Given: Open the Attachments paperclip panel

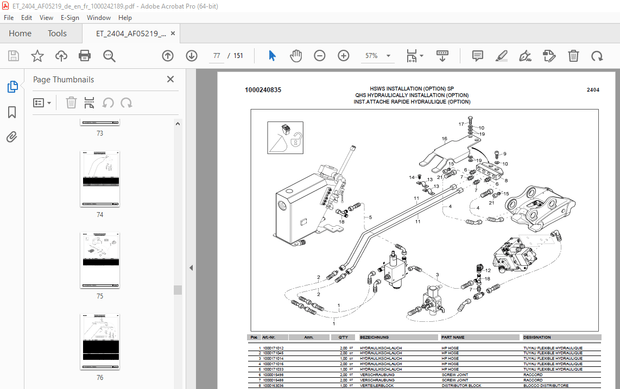Looking at the screenshot, I should [x=12, y=137].
